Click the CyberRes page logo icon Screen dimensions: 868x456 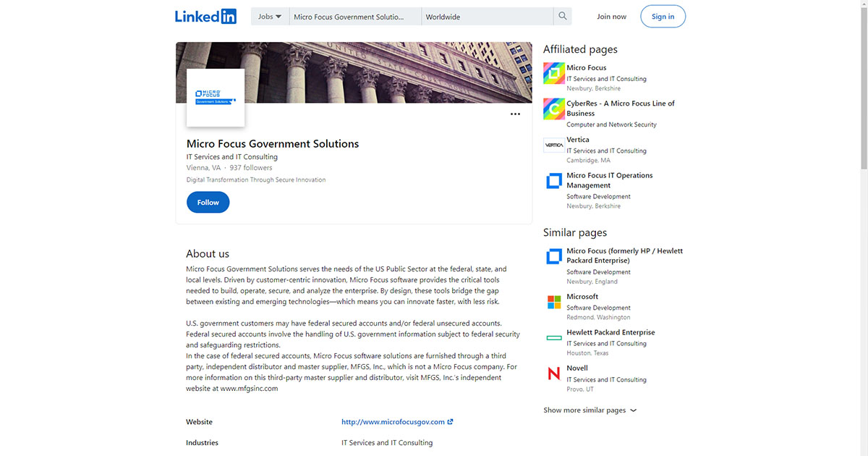click(x=554, y=109)
